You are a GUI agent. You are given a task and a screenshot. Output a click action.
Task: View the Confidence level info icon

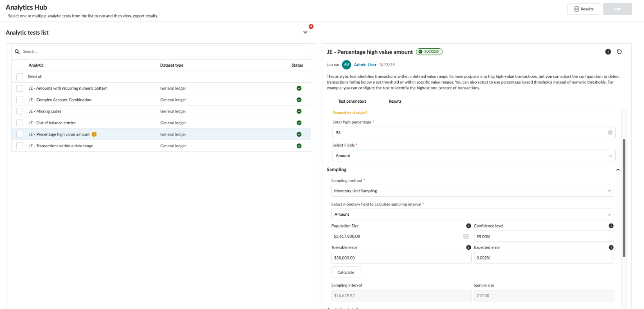coord(611,226)
